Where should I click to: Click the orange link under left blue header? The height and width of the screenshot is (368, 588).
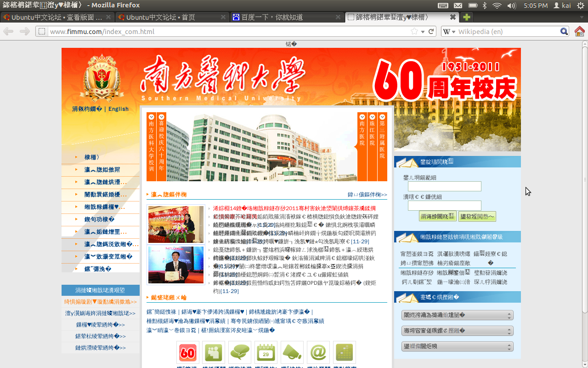pyautogui.click(x=101, y=302)
